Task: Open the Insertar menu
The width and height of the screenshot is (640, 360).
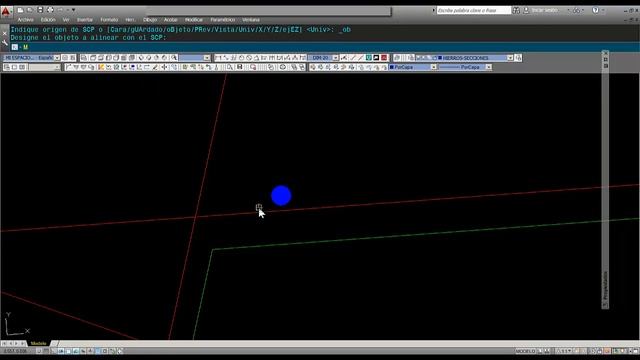Action: pos(85,20)
